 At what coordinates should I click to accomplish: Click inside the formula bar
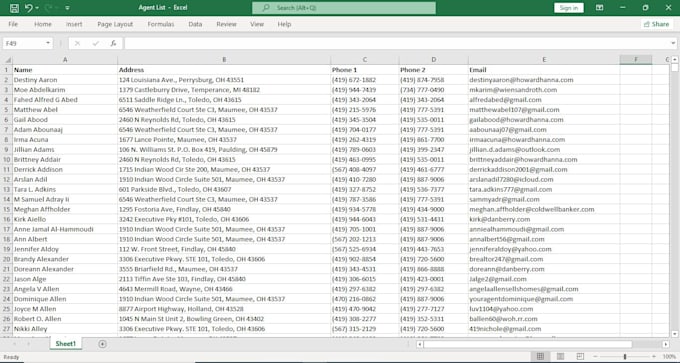(397, 43)
